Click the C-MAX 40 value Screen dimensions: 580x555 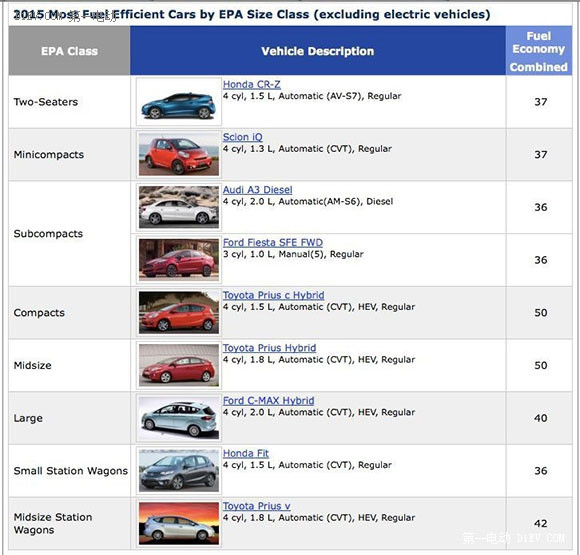tap(540, 418)
